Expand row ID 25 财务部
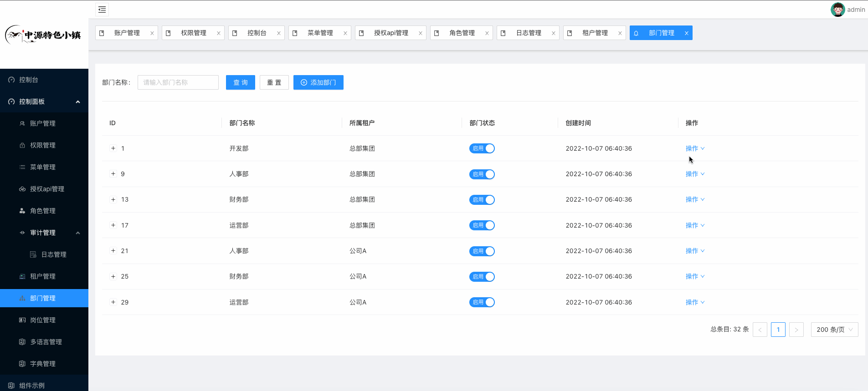Viewport: 868px width, 391px height. [113, 276]
